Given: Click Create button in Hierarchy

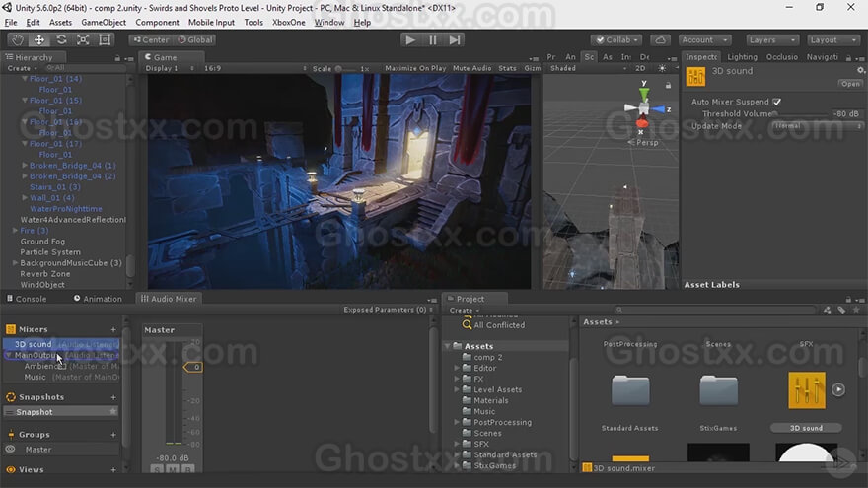Looking at the screenshot, I should (x=22, y=68).
